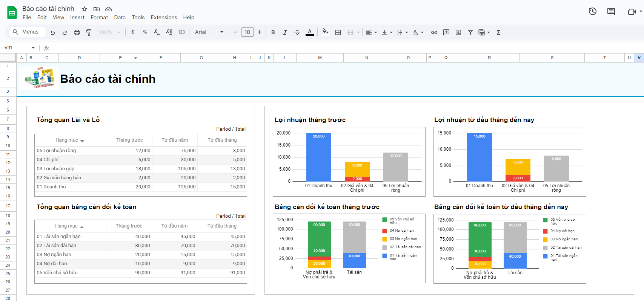Toggle bold formatting

pyautogui.click(x=273, y=32)
